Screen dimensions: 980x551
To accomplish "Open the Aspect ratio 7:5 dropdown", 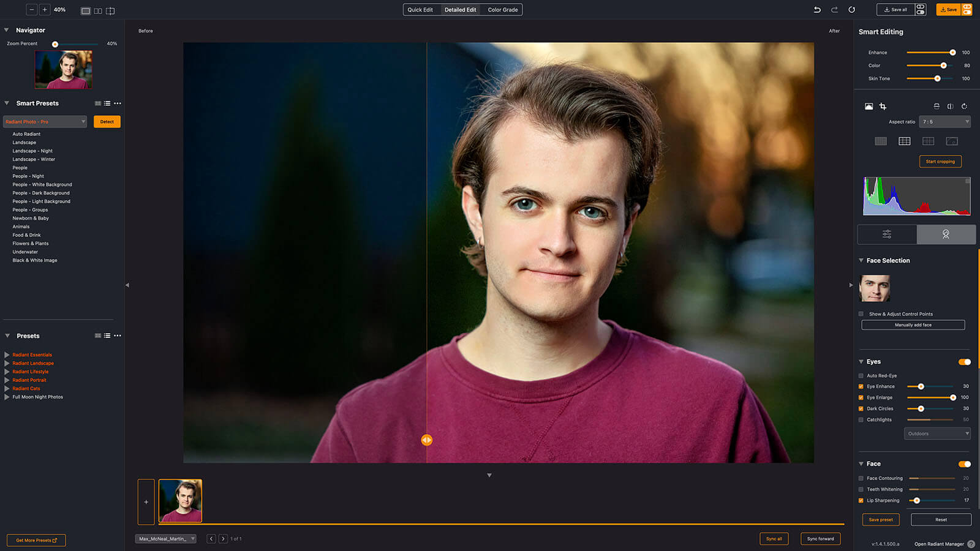I will pos(946,122).
